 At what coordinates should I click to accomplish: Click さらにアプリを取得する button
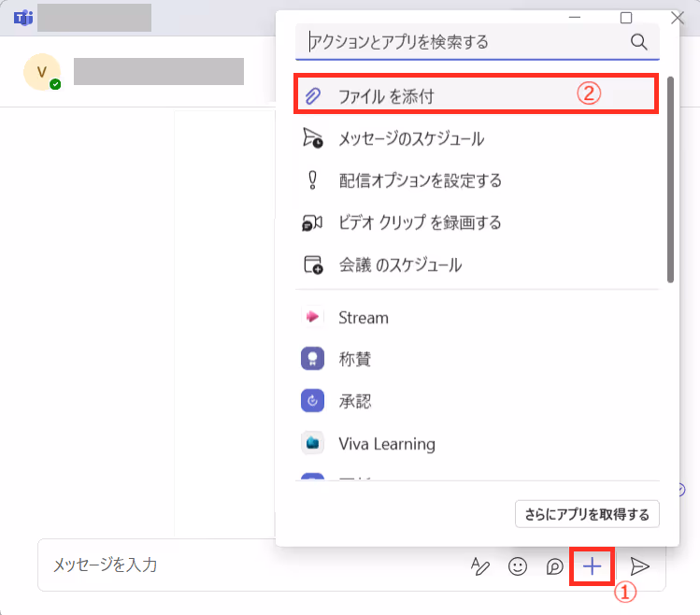point(587,514)
